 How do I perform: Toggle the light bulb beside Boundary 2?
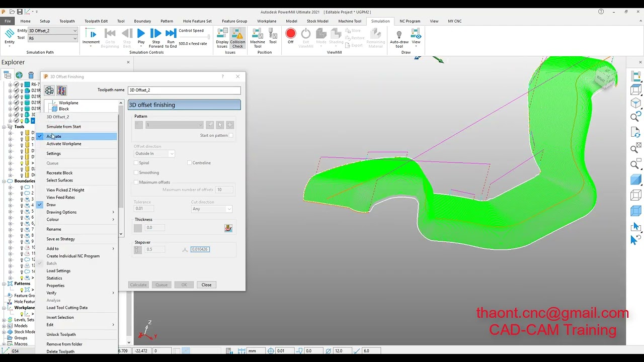coord(22,193)
